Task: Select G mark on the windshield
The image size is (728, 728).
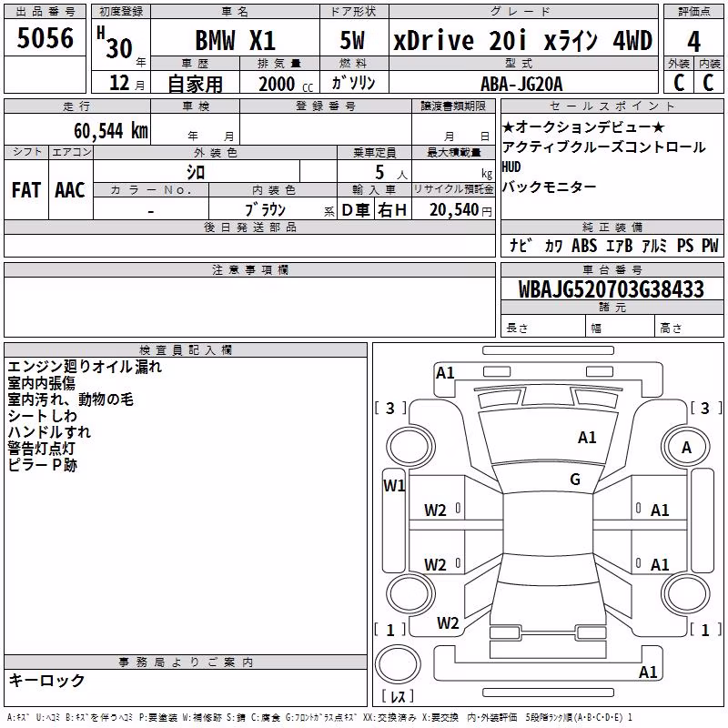Action: point(575,480)
